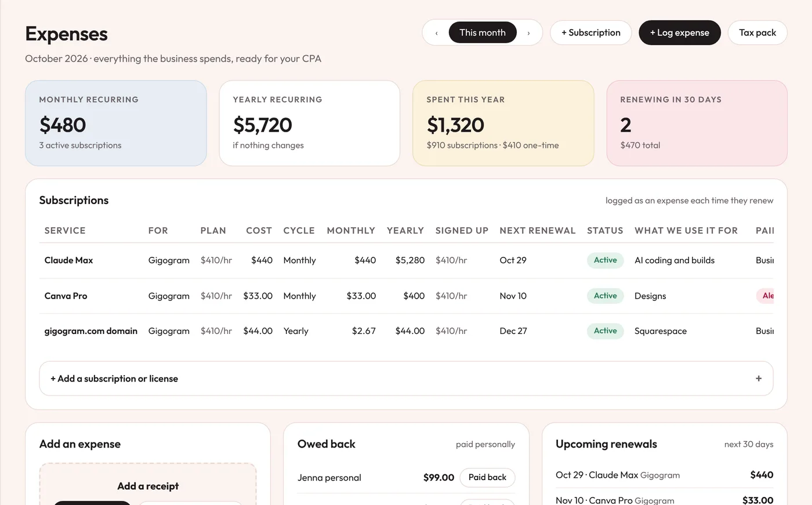Screen dimensions: 812x505
Task: Click the STATUS column header
Action: (x=605, y=230)
